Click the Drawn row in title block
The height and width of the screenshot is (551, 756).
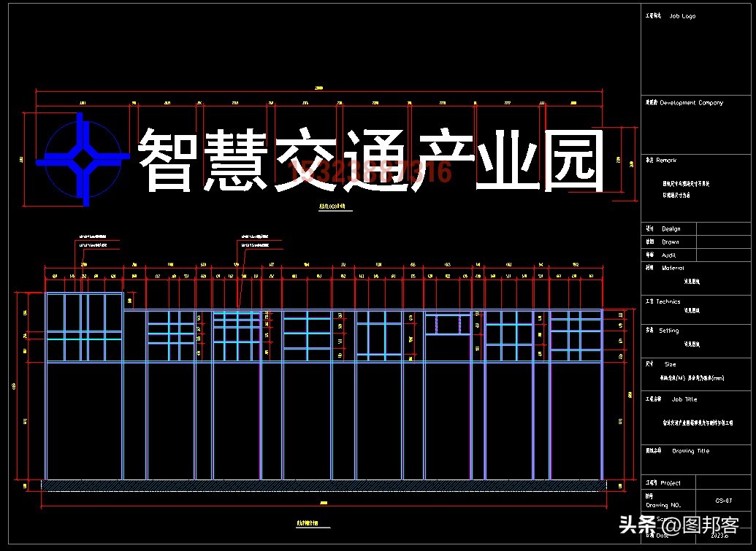(670, 242)
